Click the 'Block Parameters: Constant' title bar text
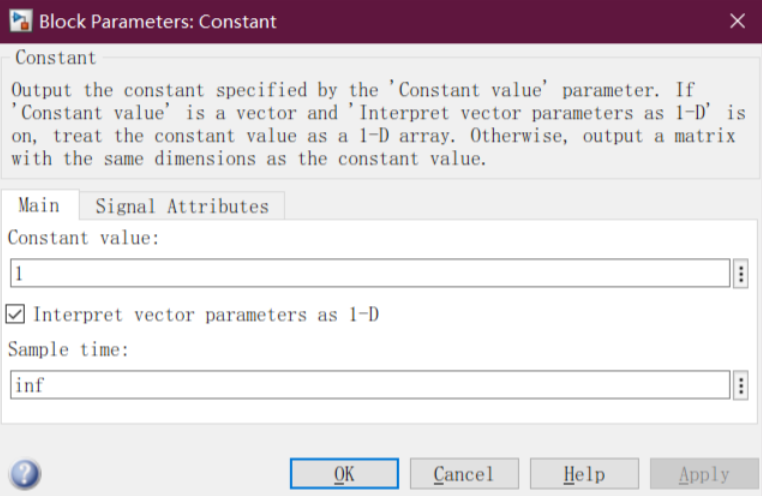Viewport: 762px width, 496px height. [x=157, y=21]
